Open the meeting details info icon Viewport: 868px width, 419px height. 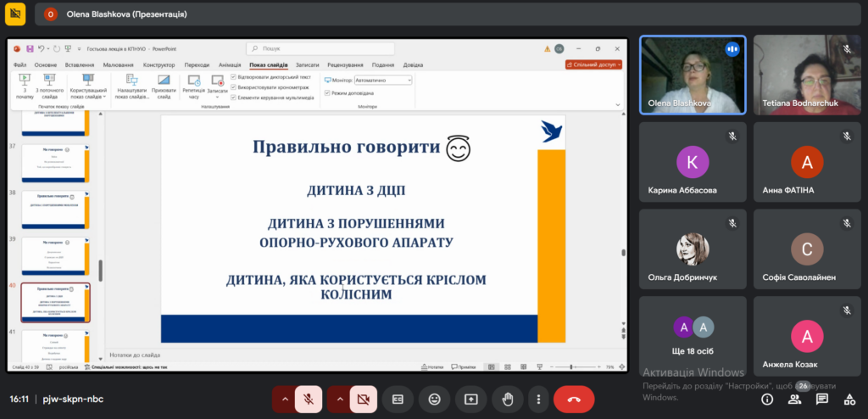tap(767, 399)
